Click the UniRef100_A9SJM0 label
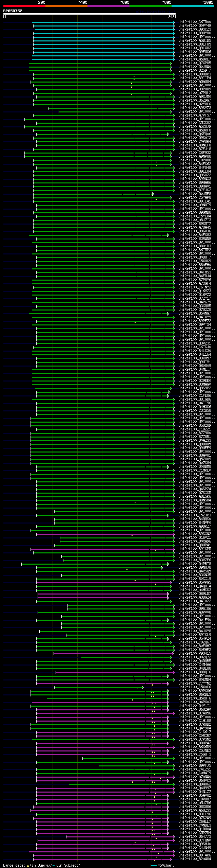Image resolution: width=217 pixels, height=868 pixels. pos(195,97)
